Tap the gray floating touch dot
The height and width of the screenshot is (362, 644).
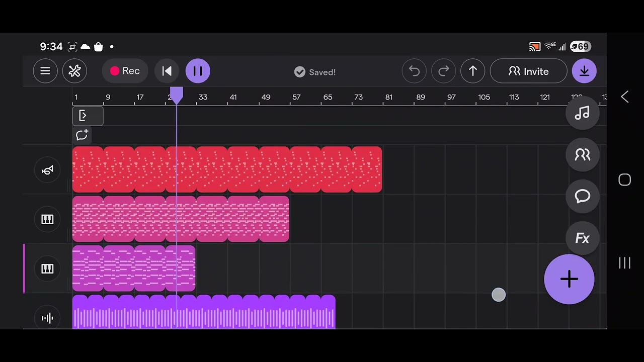tap(499, 295)
